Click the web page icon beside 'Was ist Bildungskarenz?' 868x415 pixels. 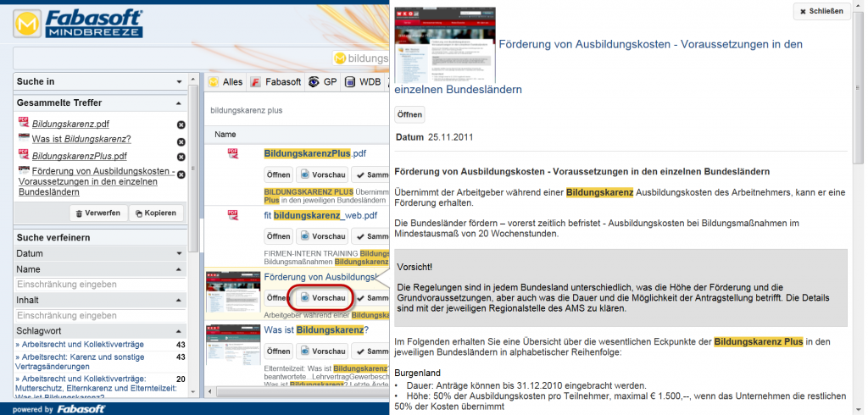point(23,137)
